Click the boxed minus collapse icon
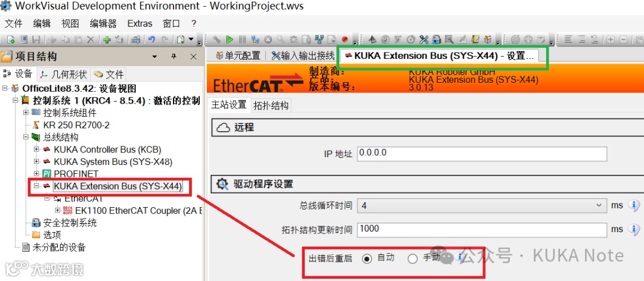Screen dimensions: 644x281 624,40
